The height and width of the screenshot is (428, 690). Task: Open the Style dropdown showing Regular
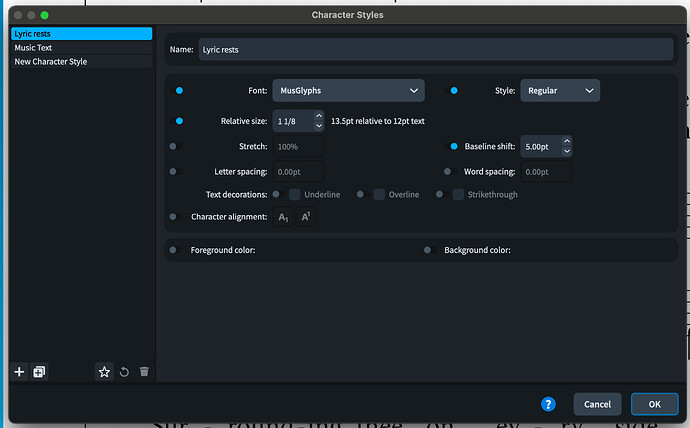point(560,91)
